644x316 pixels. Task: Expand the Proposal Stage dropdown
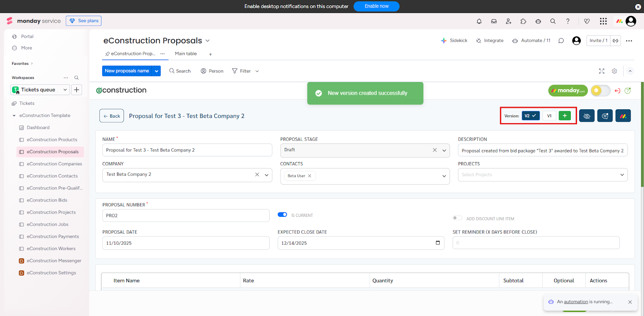point(444,150)
